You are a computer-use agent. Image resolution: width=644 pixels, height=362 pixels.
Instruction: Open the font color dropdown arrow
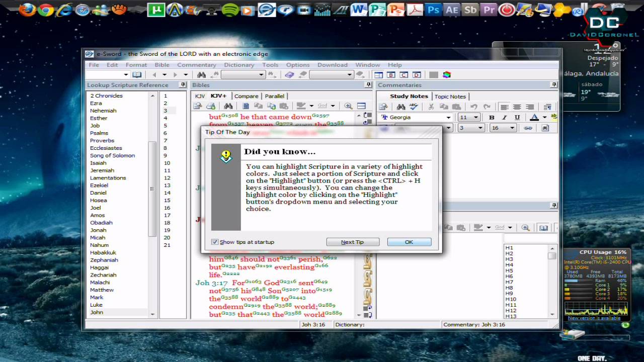click(544, 118)
